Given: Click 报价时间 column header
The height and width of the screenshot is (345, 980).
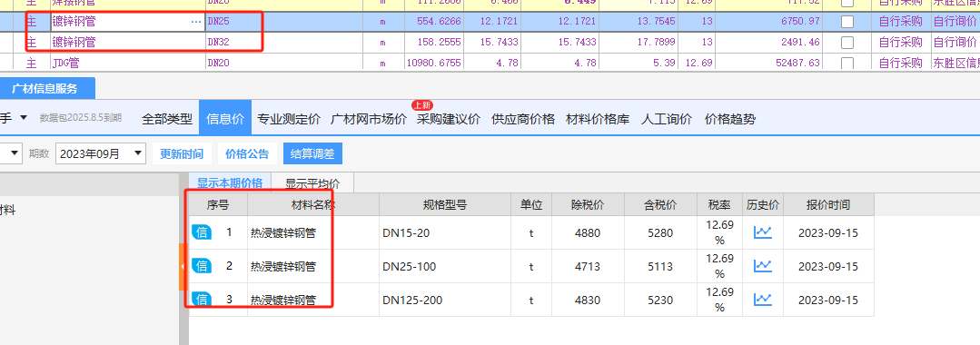Looking at the screenshot, I should (828, 204).
